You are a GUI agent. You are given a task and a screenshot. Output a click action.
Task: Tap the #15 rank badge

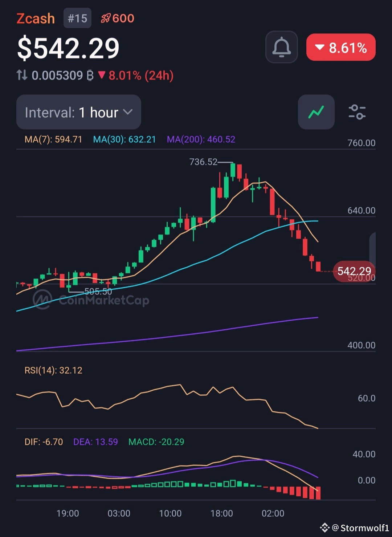click(77, 18)
